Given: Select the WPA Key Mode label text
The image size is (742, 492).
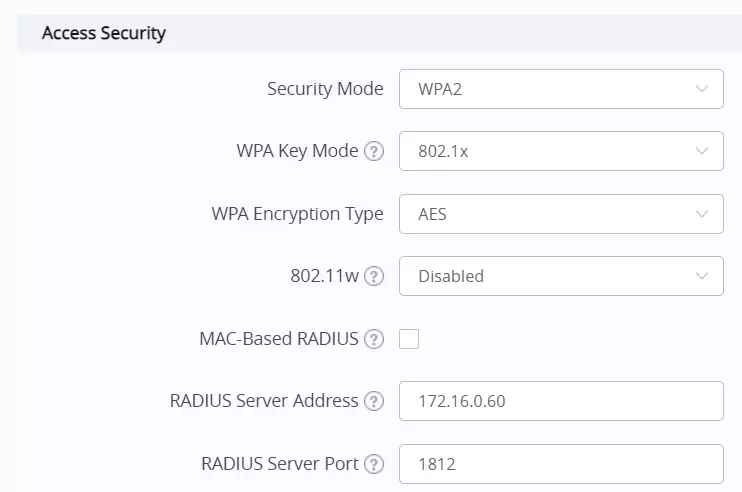Looking at the screenshot, I should [x=297, y=151].
